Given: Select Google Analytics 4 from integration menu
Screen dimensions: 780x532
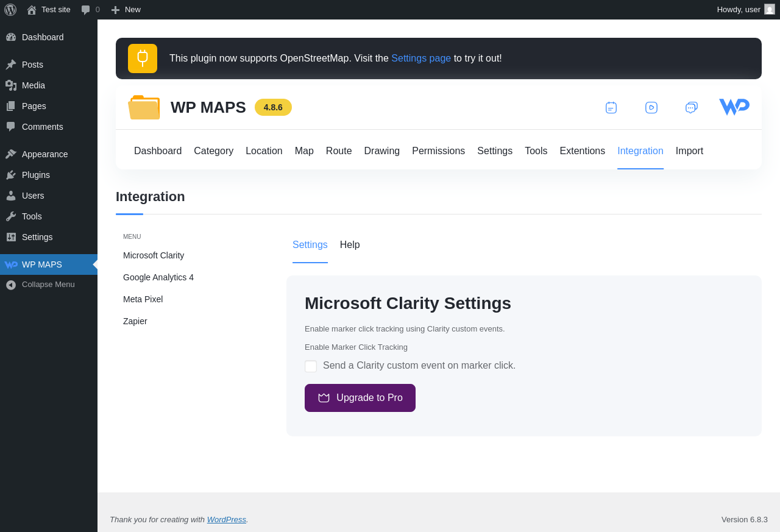Looking at the screenshot, I should tap(158, 277).
